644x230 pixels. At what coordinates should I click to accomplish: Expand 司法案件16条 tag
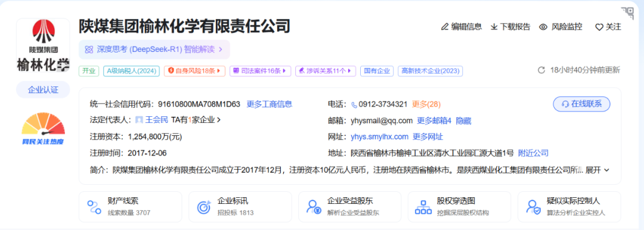point(261,71)
